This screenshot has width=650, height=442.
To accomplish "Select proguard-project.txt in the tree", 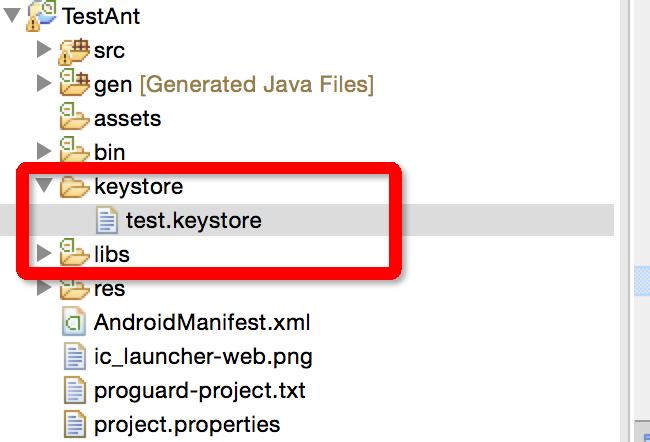I will point(199,390).
